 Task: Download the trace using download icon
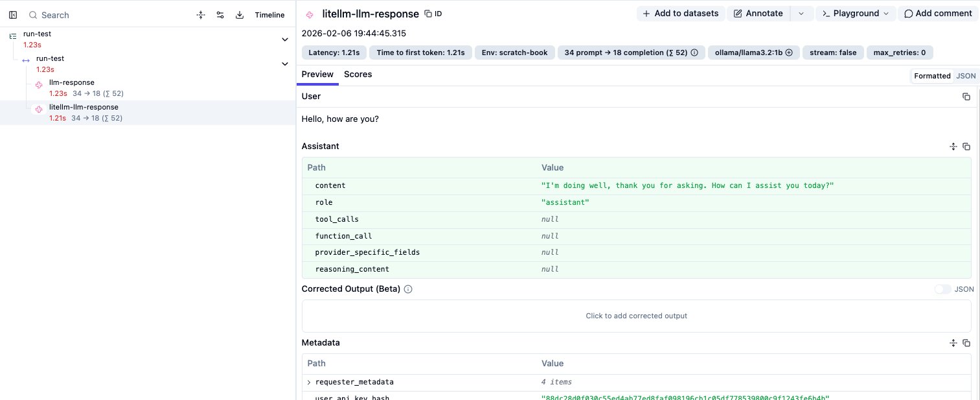240,15
